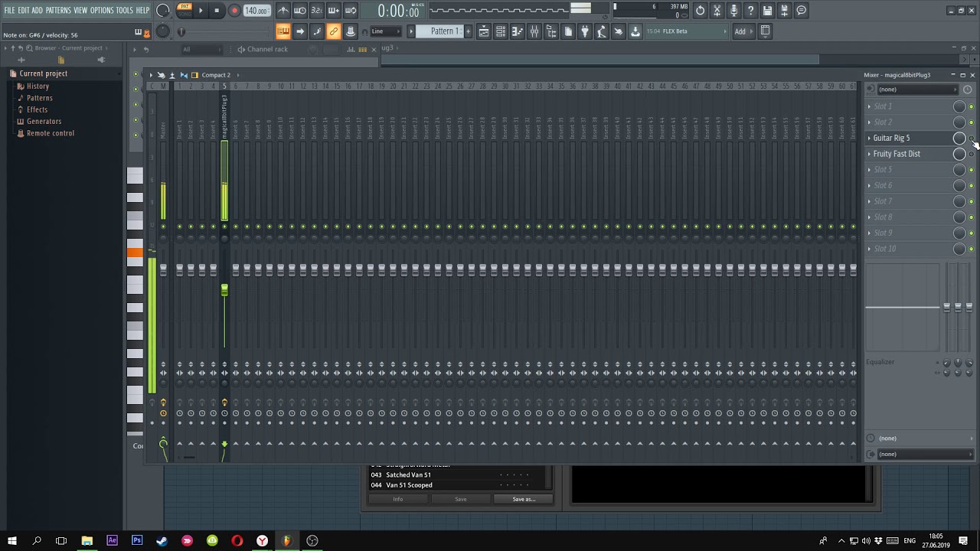Expand the Fruity Fast Dist slot arrow

(869, 154)
